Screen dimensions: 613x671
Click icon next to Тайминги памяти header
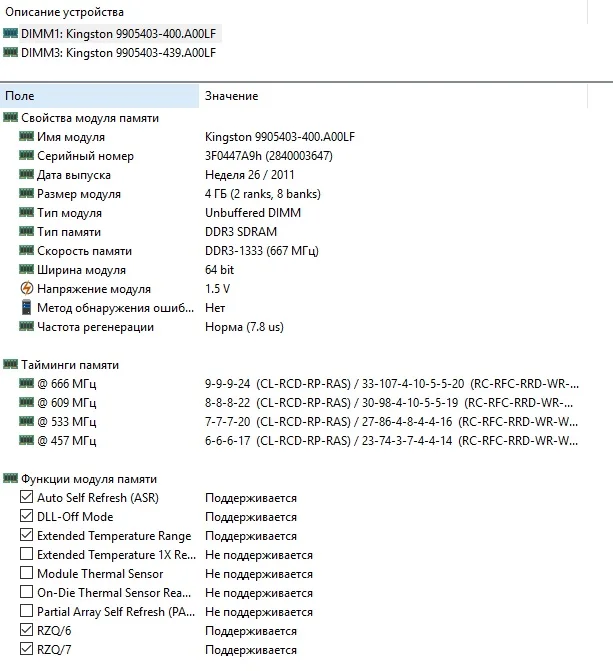(x=10, y=364)
